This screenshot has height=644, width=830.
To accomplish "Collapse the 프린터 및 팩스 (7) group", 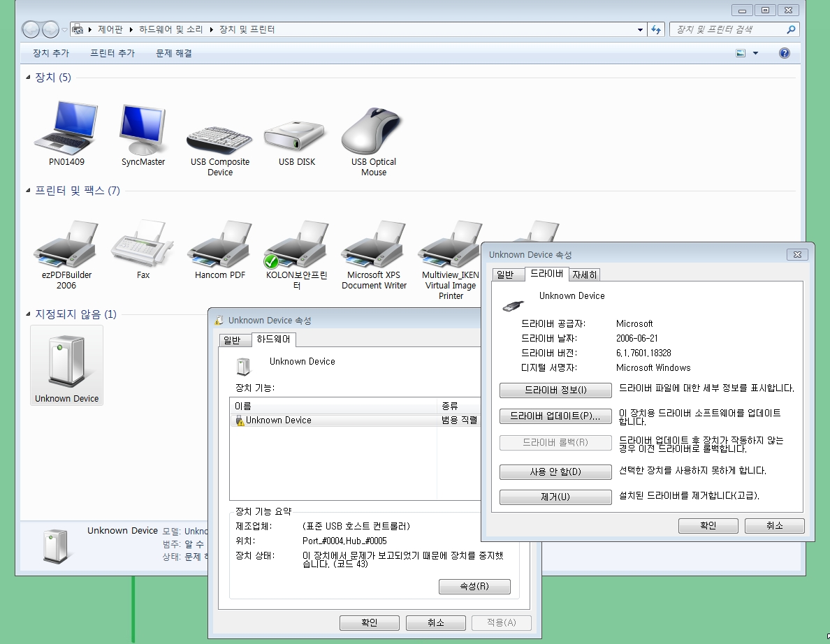I will point(28,191).
